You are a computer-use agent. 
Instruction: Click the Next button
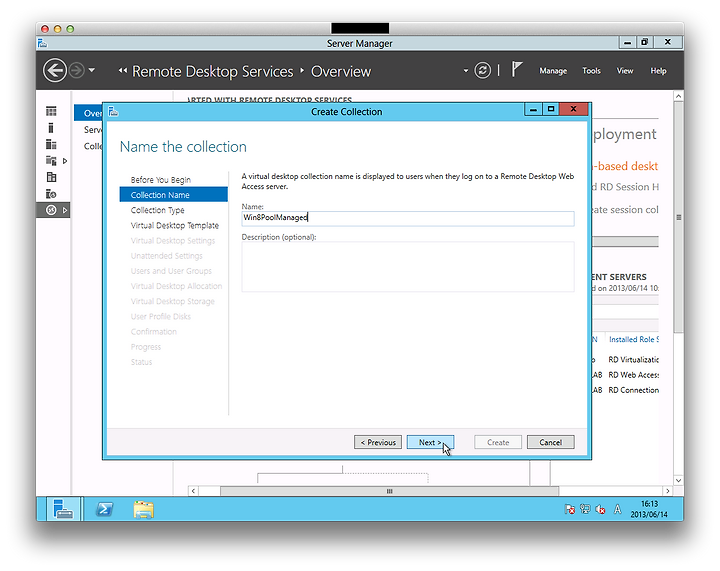coord(430,442)
